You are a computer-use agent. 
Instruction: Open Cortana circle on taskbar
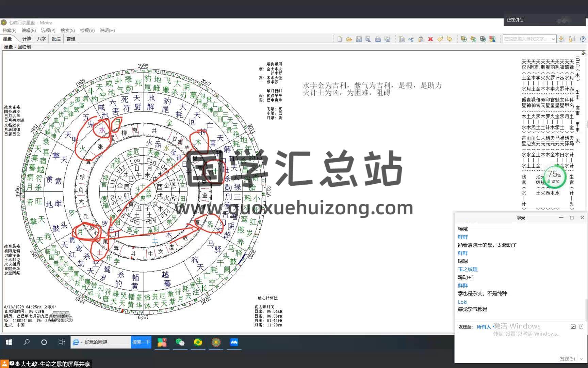(x=44, y=342)
